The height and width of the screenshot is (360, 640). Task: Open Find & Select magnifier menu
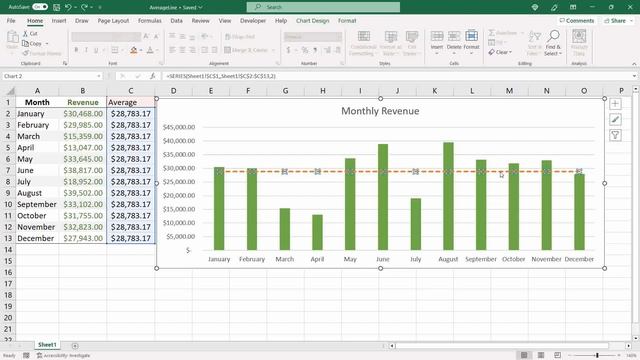pyautogui.click(x=553, y=43)
